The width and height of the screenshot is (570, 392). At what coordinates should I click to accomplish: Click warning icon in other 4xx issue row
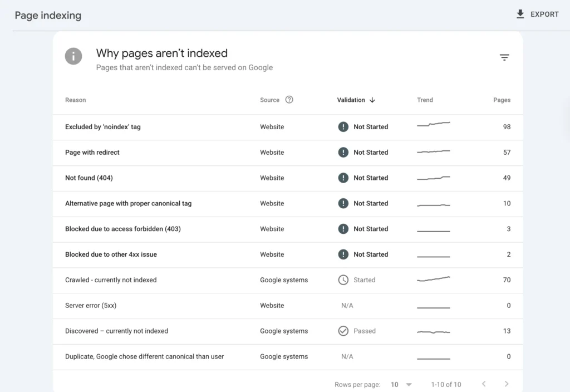343,254
